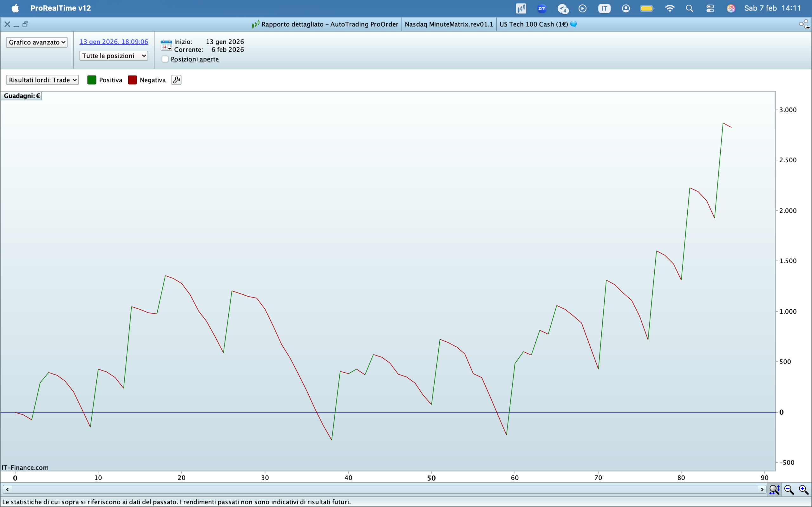The width and height of the screenshot is (812, 507).
Task: Click the green Positiva color swatch
Action: [x=92, y=80]
